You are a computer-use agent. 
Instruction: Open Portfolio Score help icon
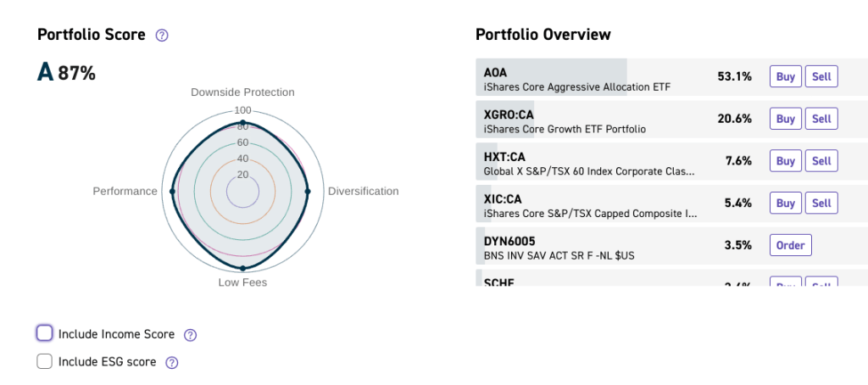162,36
